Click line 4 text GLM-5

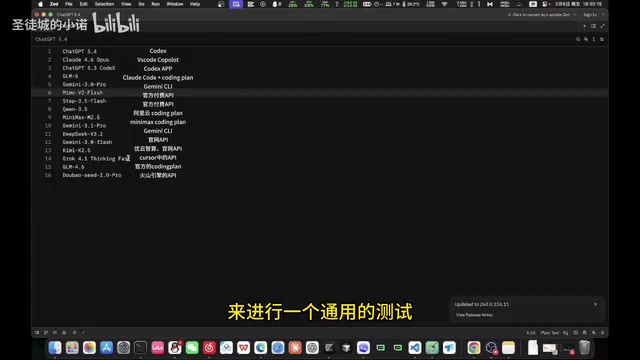[70, 76]
